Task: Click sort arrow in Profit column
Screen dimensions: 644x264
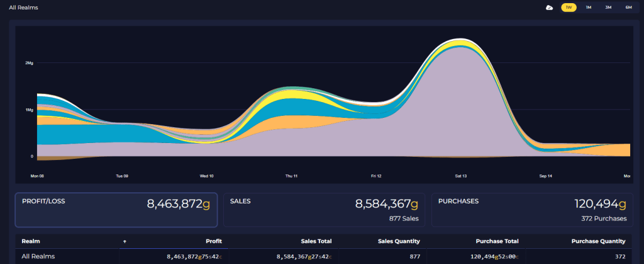Action: 124,241
